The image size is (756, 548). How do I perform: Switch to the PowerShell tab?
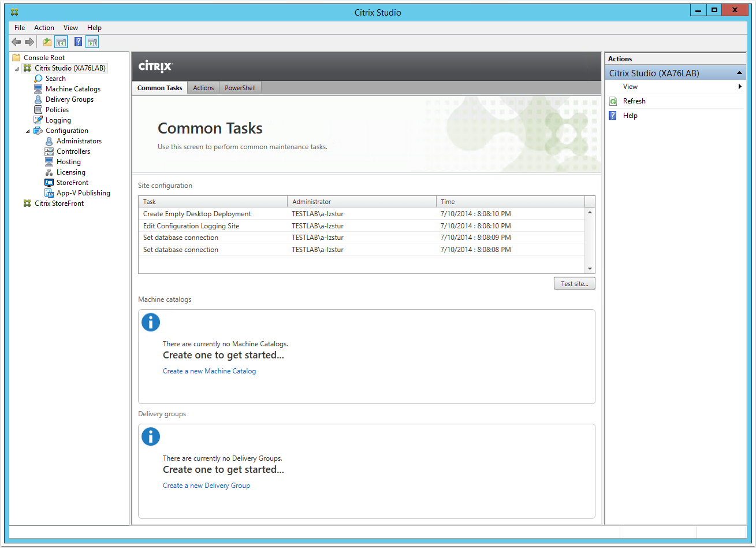click(x=240, y=88)
